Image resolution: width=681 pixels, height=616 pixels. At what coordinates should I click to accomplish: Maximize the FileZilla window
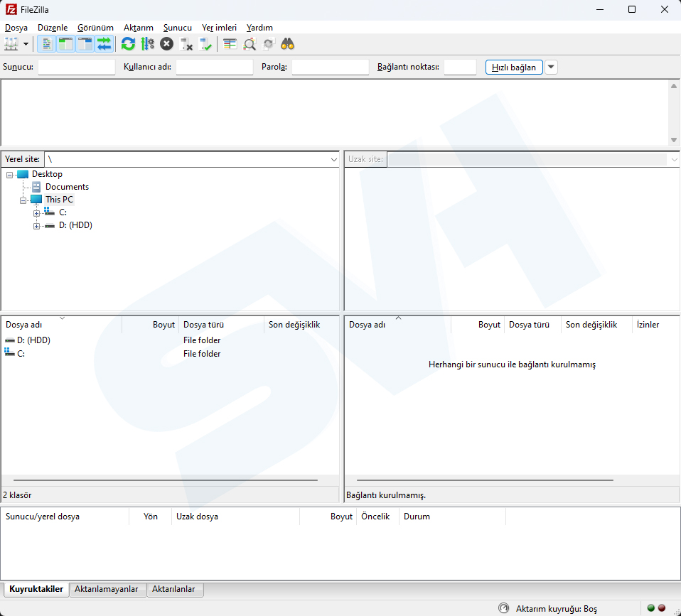pos(632,9)
